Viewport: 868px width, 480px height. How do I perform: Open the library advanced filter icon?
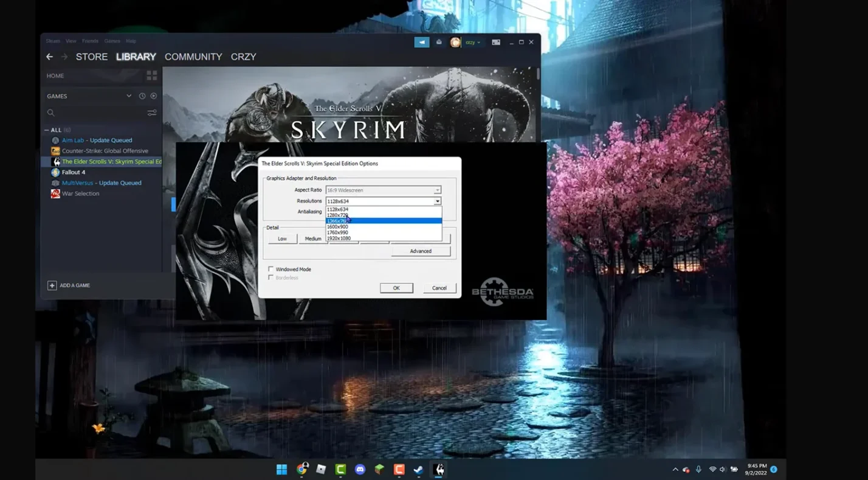pyautogui.click(x=152, y=113)
